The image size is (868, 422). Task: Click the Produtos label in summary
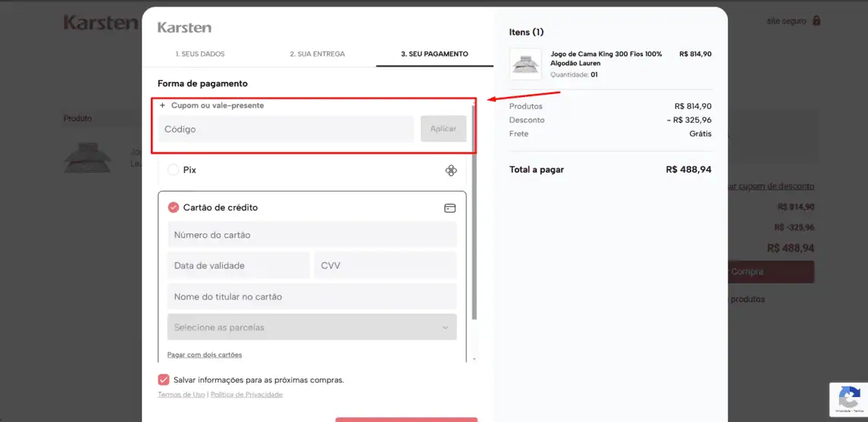[526, 106]
